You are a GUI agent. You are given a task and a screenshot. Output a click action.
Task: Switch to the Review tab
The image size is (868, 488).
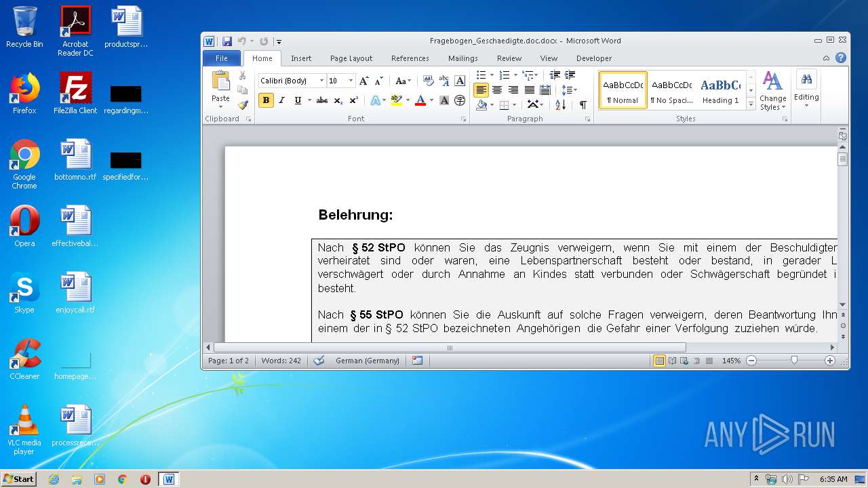point(509,58)
